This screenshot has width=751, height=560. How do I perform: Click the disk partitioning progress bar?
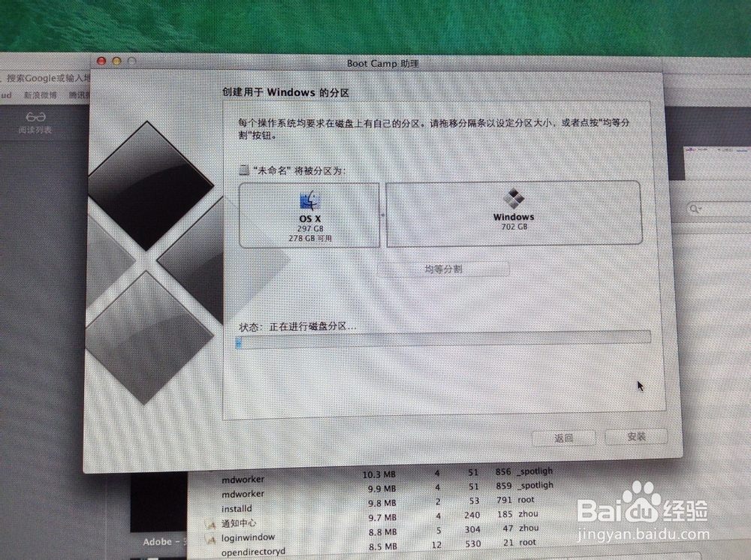pyautogui.click(x=442, y=339)
